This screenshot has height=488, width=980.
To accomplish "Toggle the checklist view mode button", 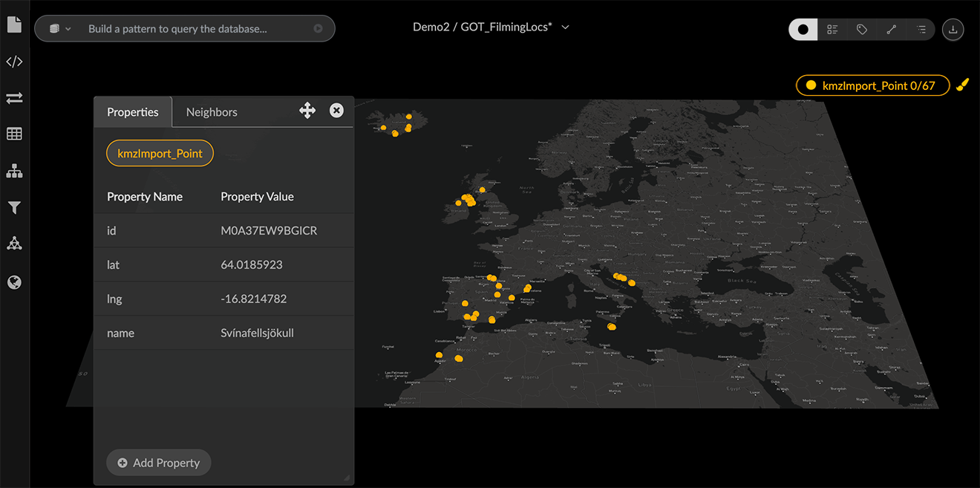I will (832, 30).
